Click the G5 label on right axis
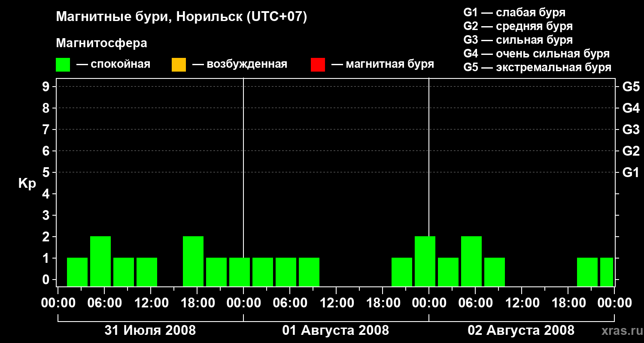Viewport: 644px width, 343px height. pyautogui.click(x=631, y=87)
